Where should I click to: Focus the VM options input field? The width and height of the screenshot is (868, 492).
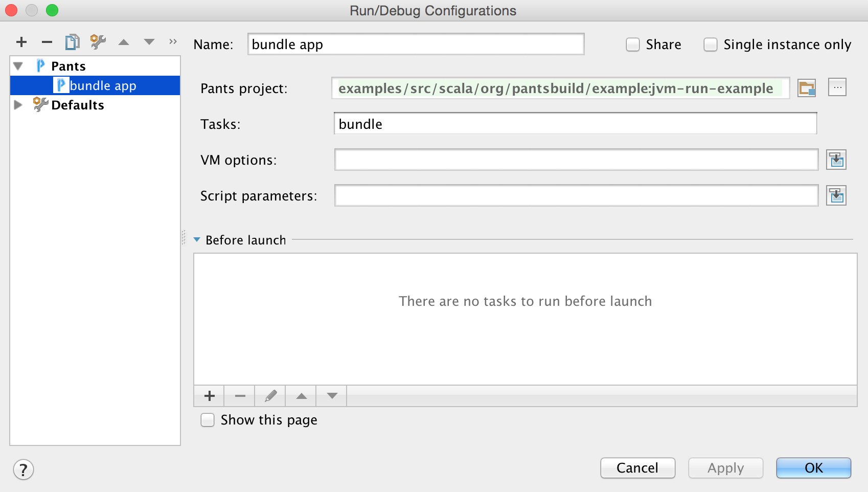pyautogui.click(x=577, y=160)
